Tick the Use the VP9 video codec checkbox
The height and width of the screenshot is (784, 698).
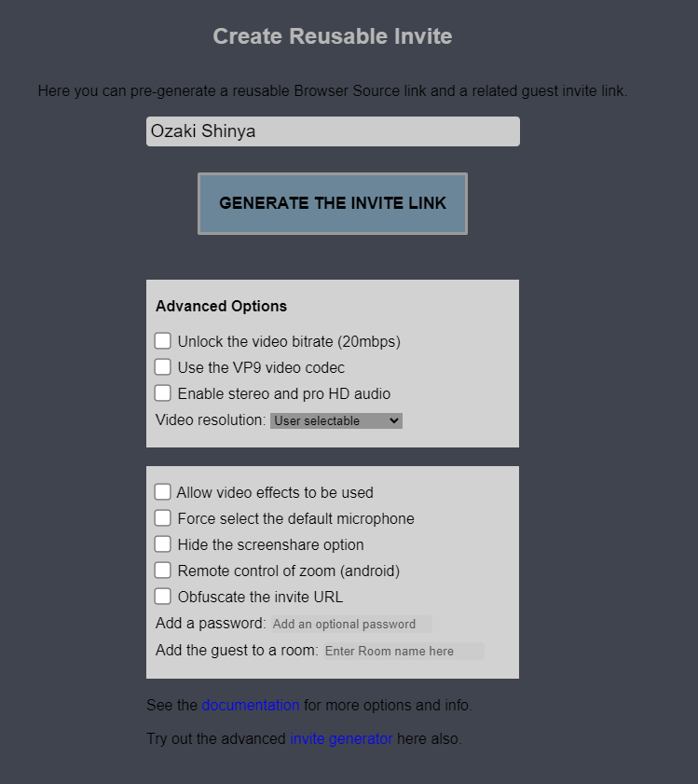(x=163, y=367)
